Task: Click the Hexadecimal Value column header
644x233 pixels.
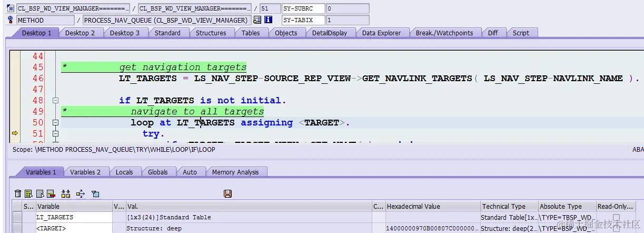Action: point(433,206)
